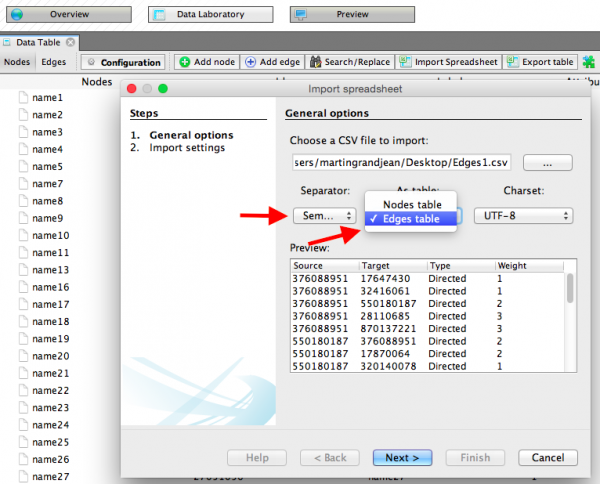Click the preview table scrollbar
This screenshot has width=600, height=484.
pos(571,290)
